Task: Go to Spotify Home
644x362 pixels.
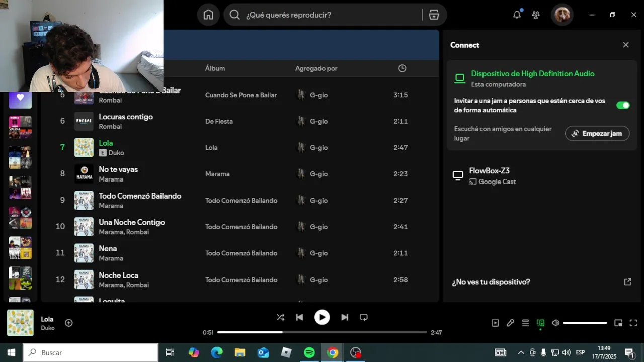Action: pos(208,15)
